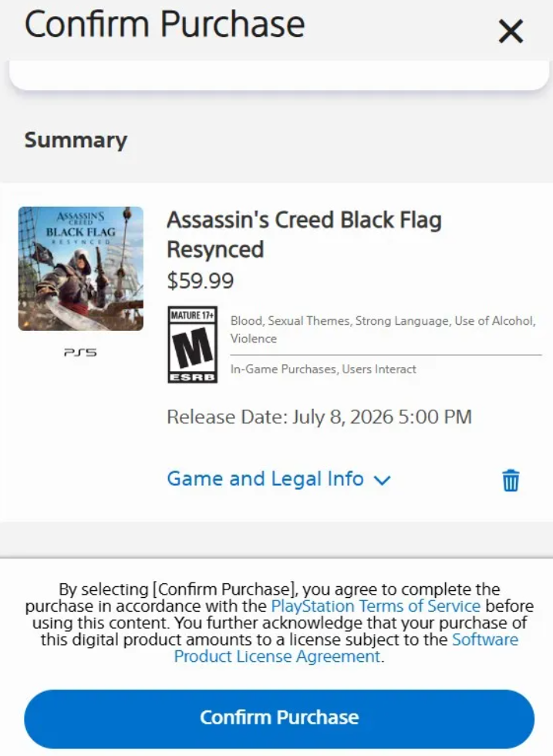Click the word Violence in rating descriptors
This screenshot has height=756, width=553.
pos(254,339)
